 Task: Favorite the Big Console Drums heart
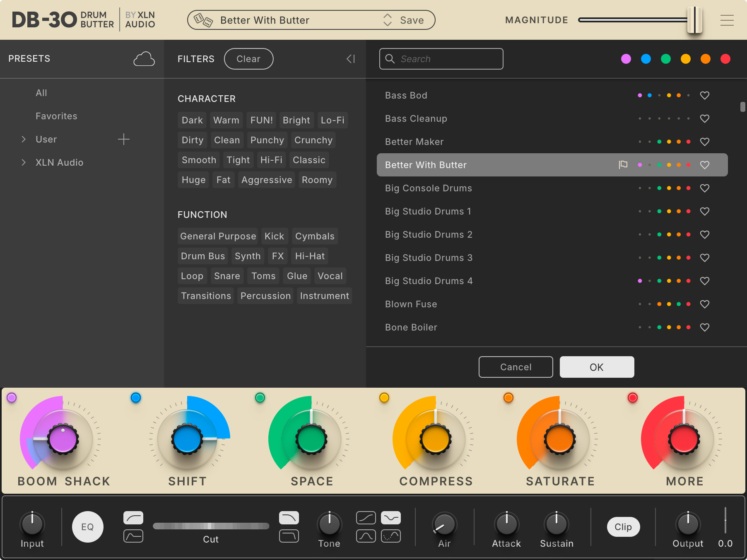coord(704,188)
